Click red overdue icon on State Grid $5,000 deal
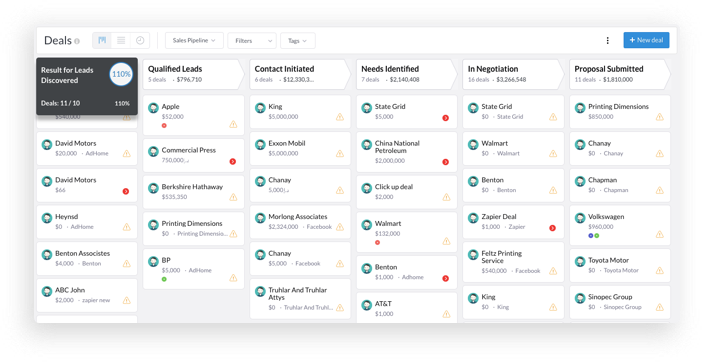 tap(445, 118)
